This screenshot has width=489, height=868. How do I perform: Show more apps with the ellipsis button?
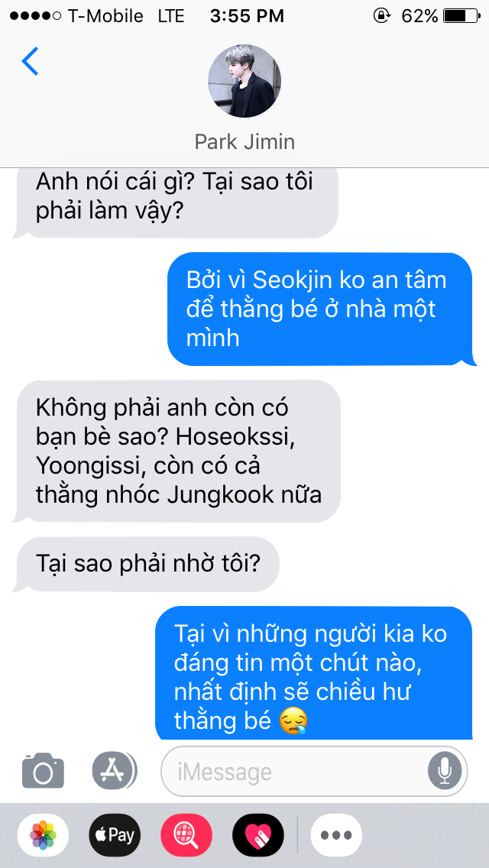click(x=337, y=835)
